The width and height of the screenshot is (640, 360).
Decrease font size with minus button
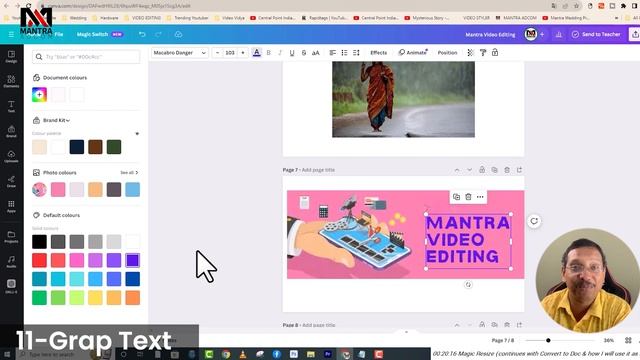pos(218,53)
